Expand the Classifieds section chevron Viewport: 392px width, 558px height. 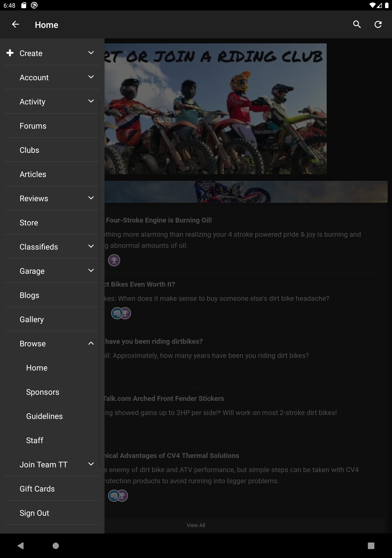pyautogui.click(x=91, y=247)
